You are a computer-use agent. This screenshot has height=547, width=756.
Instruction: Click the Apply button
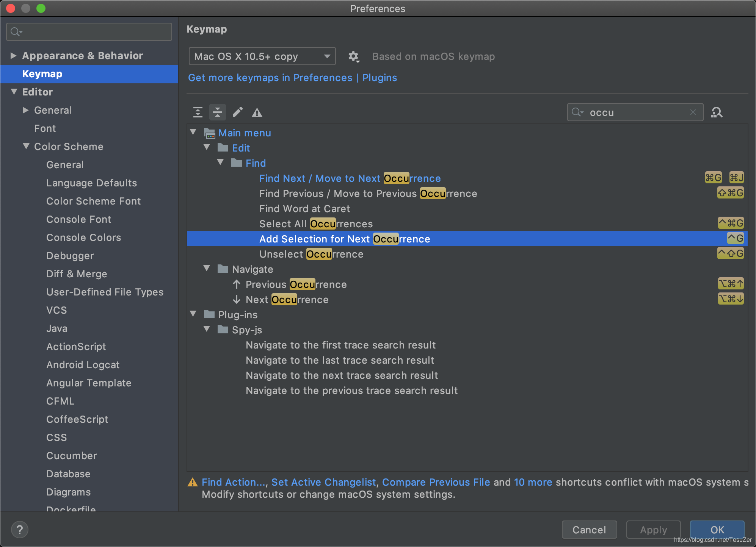(653, 530)
